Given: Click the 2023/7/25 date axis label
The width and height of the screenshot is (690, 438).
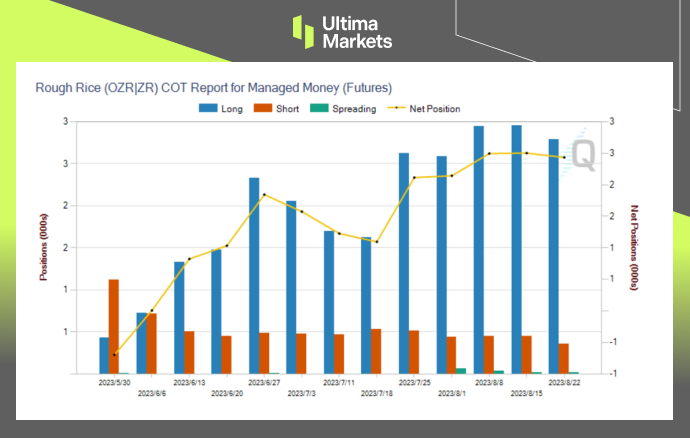Looking at the screenshot, I should click(x=413, y=382).
